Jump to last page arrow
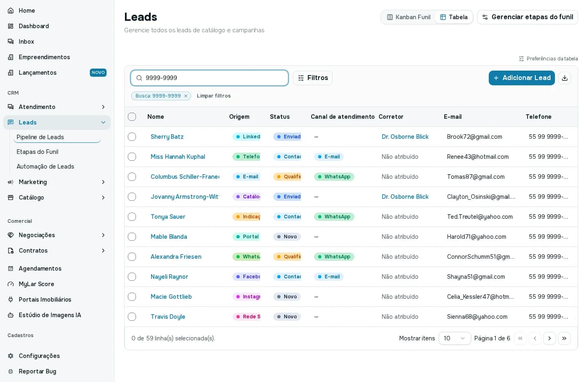 coord(564,338)
